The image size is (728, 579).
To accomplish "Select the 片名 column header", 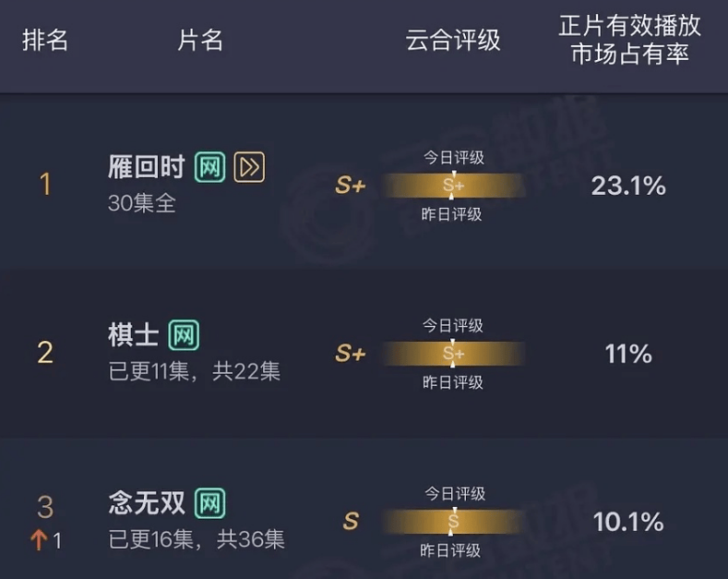I will coord(200,40).
